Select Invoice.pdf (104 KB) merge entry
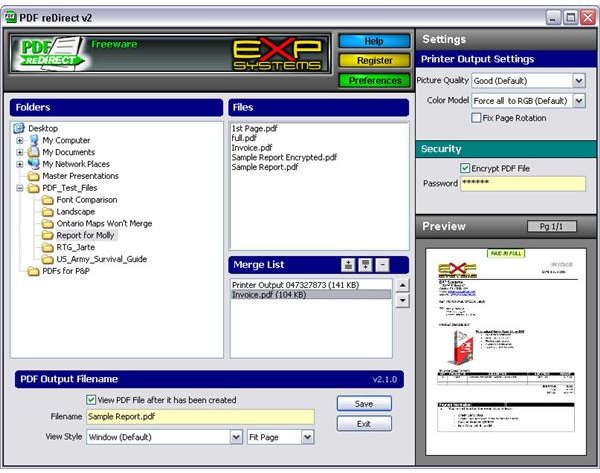This screenshot has height=473, width=600. pyautogui.click(x=311, y=295)
